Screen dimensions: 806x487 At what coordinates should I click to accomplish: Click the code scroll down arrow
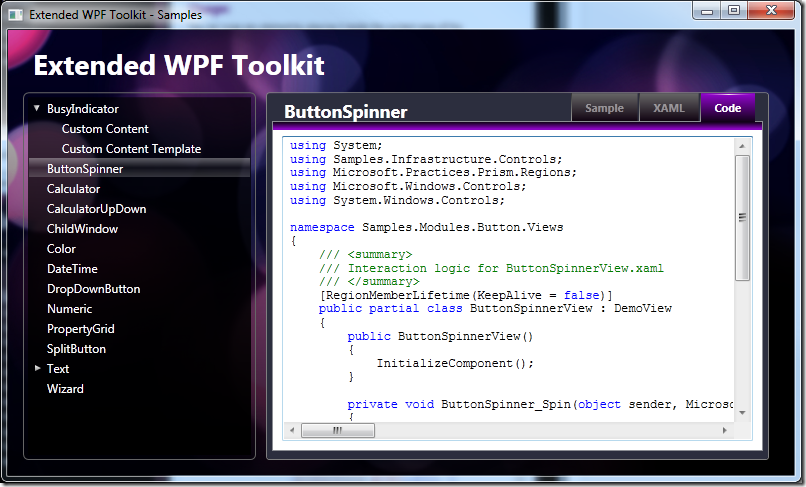(x=742, y=412)
